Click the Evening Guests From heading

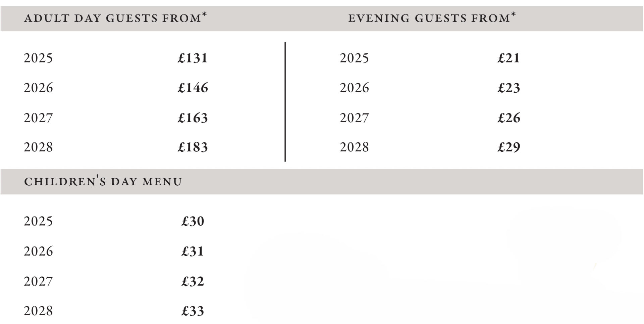tap(432, 18)
